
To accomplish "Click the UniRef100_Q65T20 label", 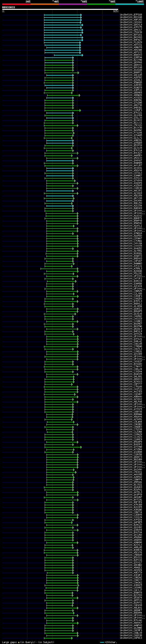I will (131, 600).
